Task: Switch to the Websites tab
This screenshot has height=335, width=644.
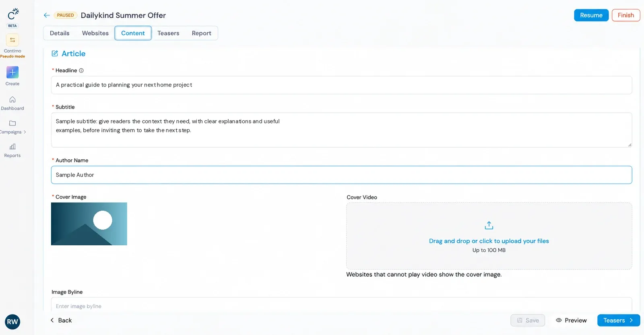Action: pos(95,33)
